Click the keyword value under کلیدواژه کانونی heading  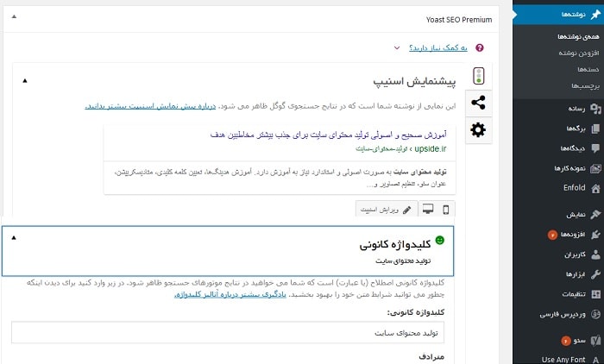click(403, 261)
